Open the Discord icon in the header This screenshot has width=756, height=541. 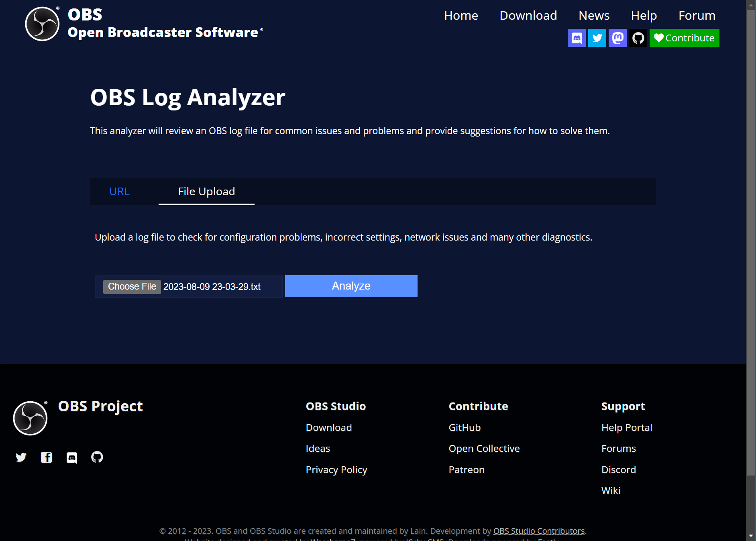coord(577,38)
